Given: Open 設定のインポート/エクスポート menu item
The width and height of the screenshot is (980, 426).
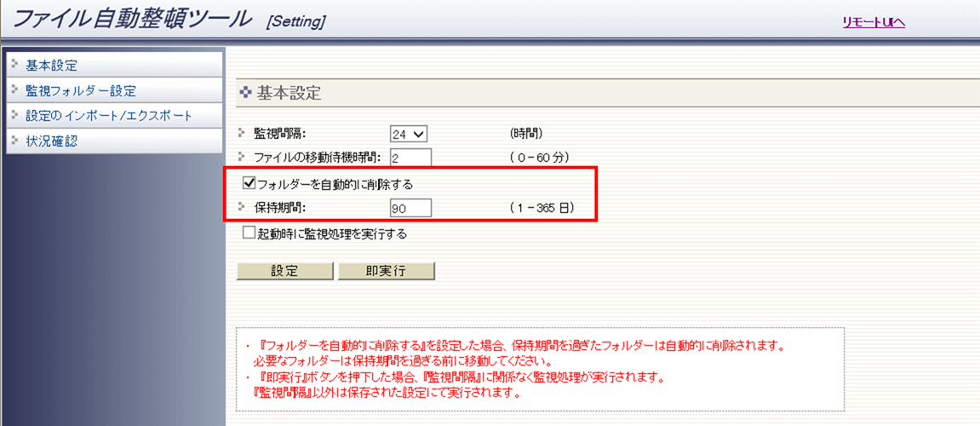Looking at the screenshot, I should (x=114, y=116).
